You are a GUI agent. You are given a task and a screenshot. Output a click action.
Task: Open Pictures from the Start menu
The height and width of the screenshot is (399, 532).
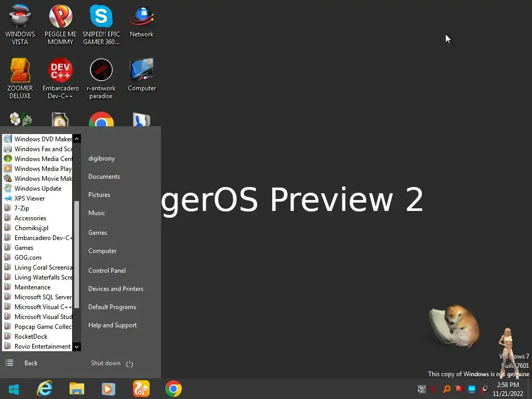click(99, 195)
